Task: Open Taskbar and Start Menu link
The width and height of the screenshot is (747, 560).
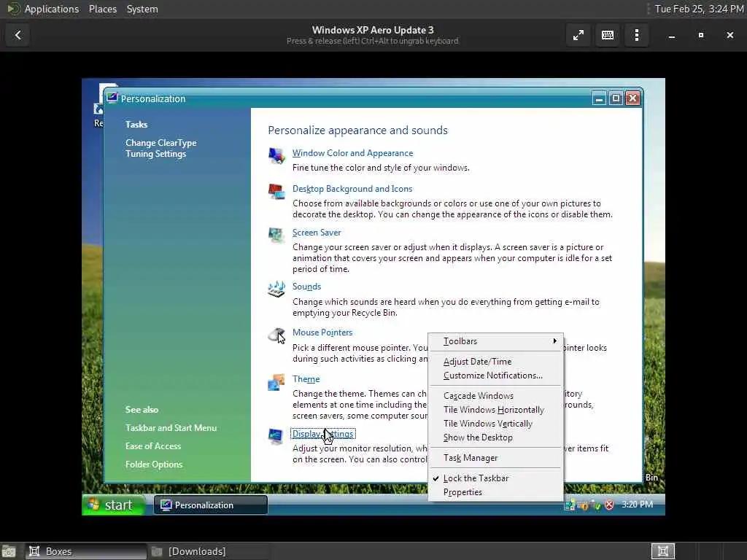Action: tap(171, 427)
